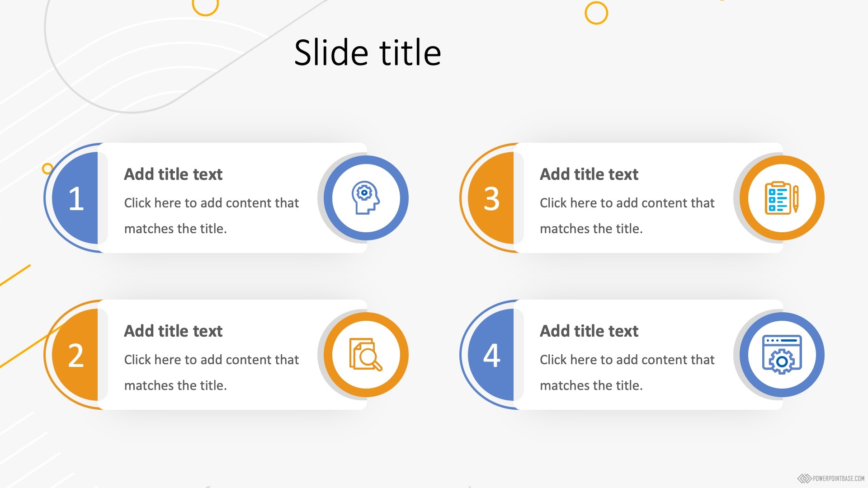Click the clipboard checklist with pencil icon
868x488 pixels.
781,198
